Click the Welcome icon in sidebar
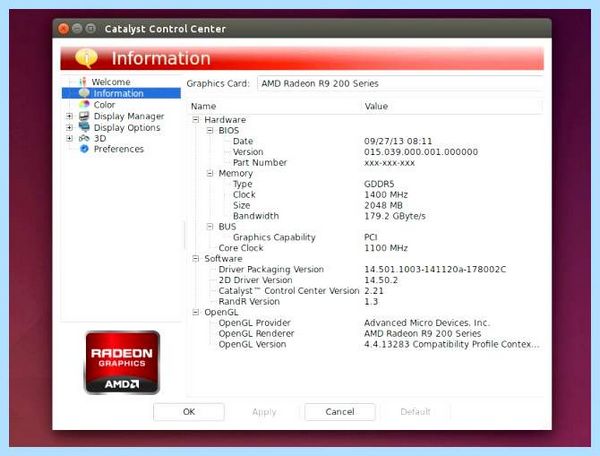Image resolution: width=600 pixels, height=456 pixels. (82, 81)
